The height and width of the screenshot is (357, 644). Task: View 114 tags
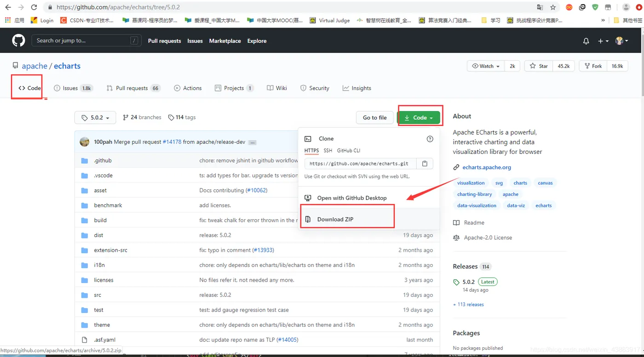(182, 118)
